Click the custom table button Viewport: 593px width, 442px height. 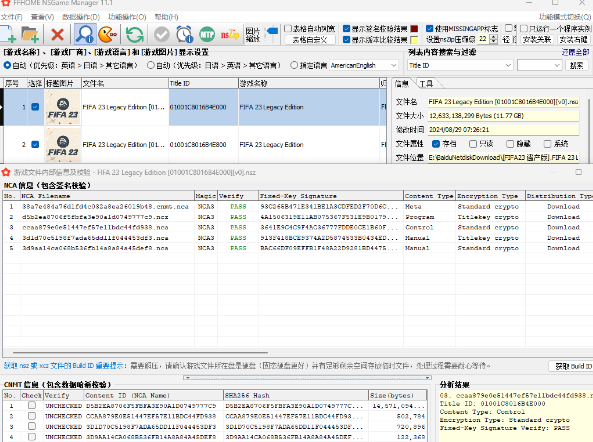tap(310, 39)
